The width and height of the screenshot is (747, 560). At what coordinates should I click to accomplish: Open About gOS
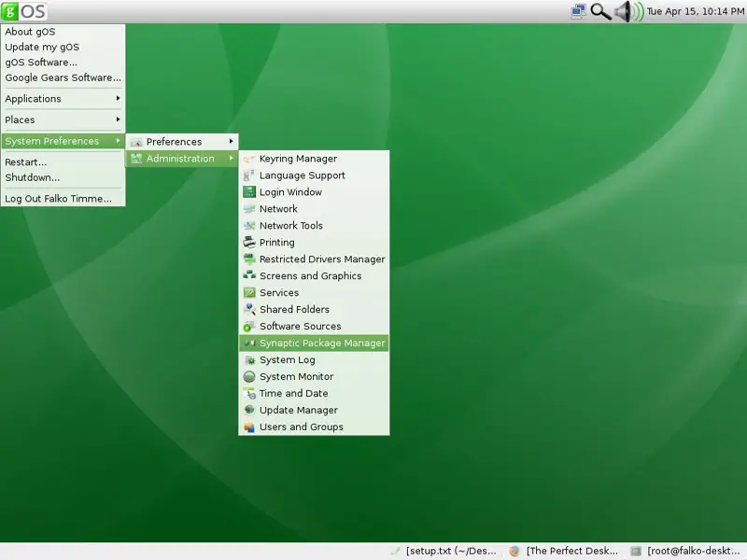[x=63, y=32]
